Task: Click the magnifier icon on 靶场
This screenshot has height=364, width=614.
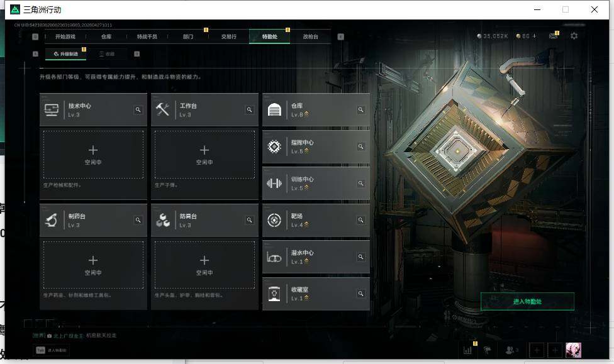Action: click(x=360, y=221)
